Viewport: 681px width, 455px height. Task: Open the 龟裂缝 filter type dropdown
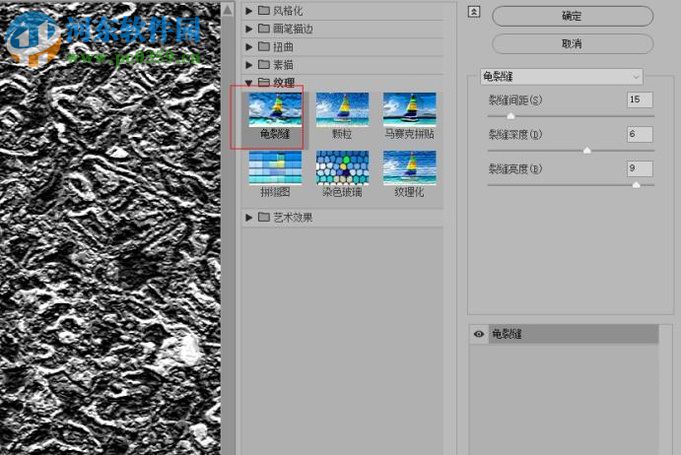coord(562,77)
